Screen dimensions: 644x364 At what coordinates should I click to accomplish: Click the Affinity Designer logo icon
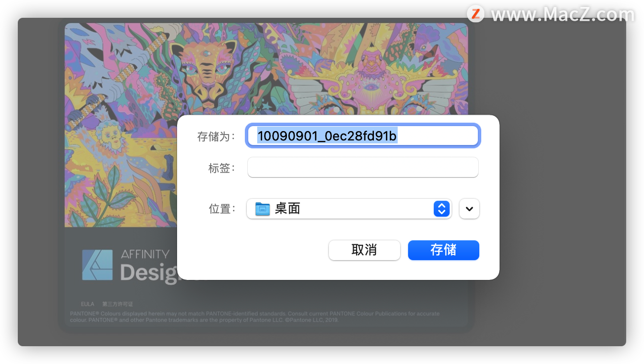[97, 265]
